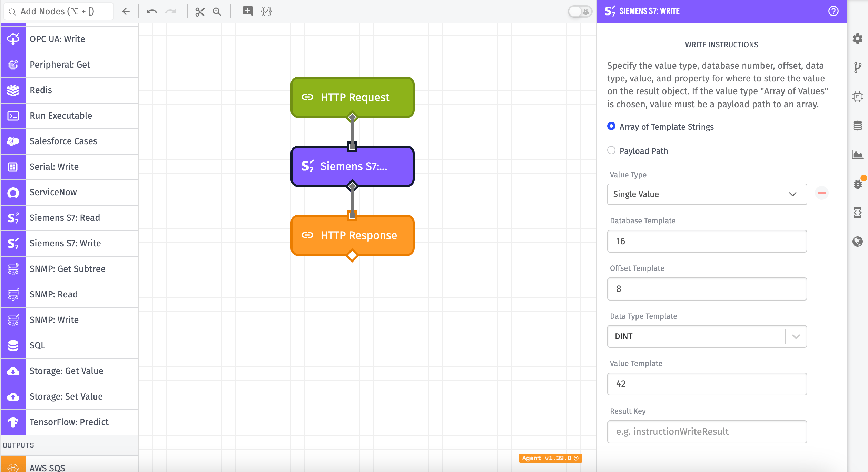Undo the last workflow change
Image resolution: width=868 pixels, height=472 pixels.
[x=151, y=11]
